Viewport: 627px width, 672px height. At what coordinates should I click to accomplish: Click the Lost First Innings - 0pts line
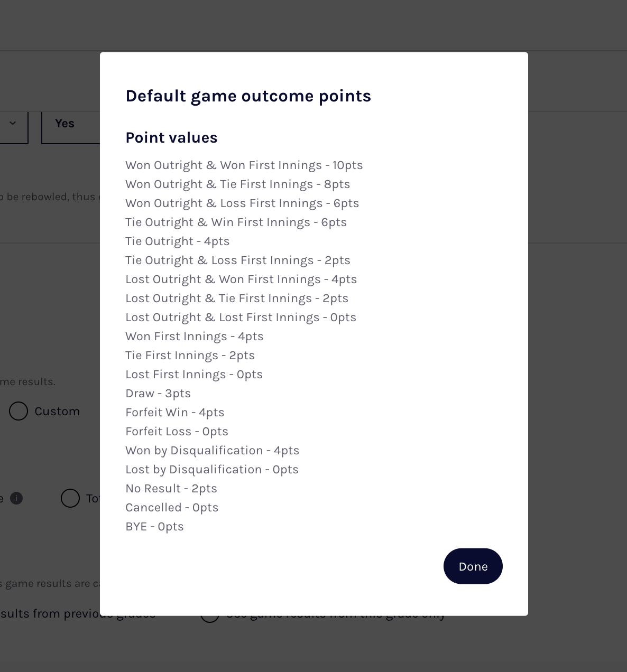click(x=194, y=374)
